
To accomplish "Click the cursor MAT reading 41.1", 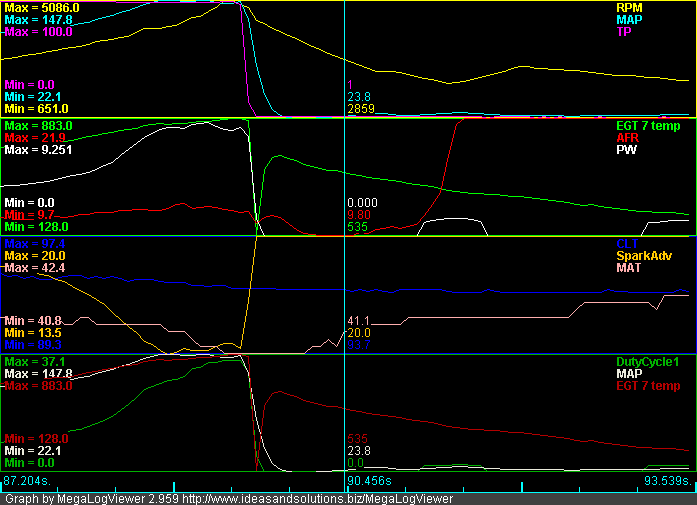I will (358, 321).
